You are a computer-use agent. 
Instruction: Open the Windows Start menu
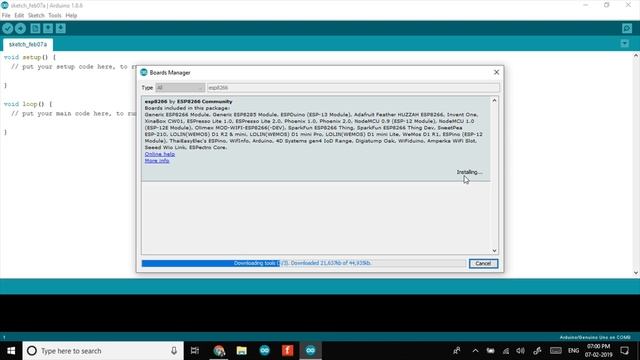(11, 351)
